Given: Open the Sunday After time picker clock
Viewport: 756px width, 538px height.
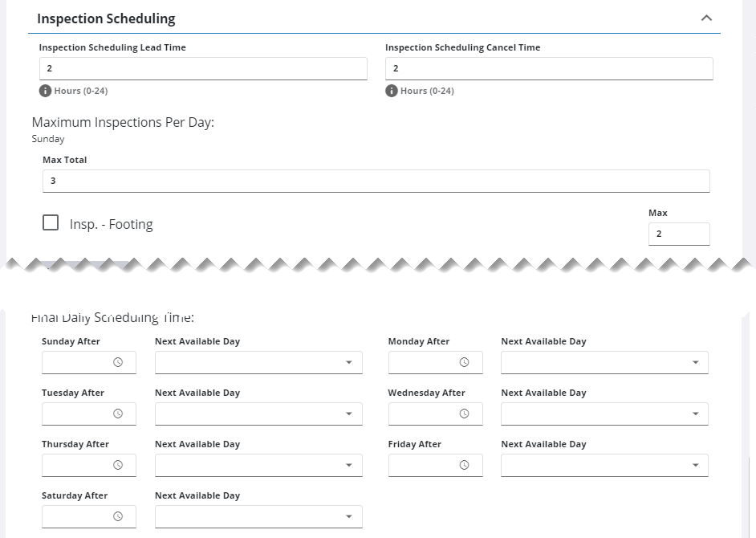Looking at the screenshot, I should [x=118, y=362].
